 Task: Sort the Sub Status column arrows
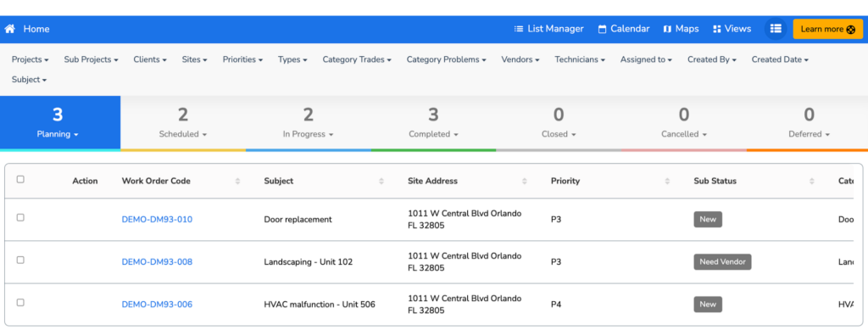811,182
